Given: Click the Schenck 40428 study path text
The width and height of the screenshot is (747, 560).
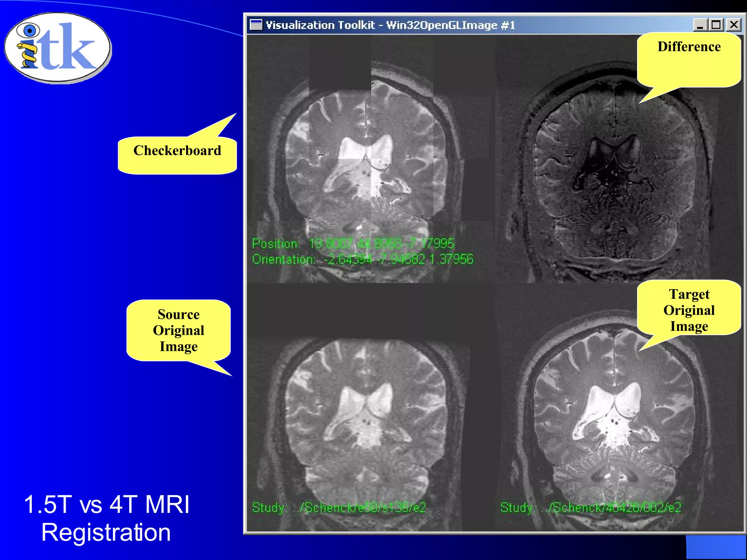Looking at the screenshot, I should point(591,507).
